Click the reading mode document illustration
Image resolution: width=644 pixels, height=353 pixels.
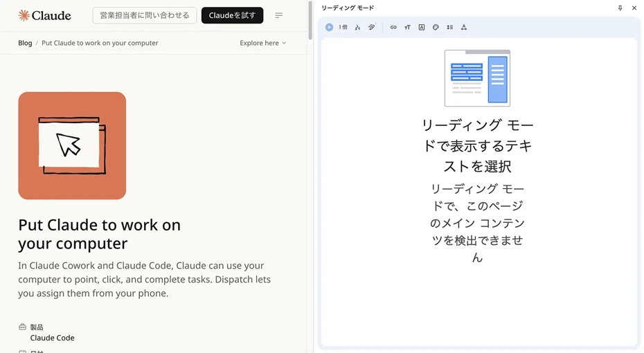pyautogui.click(x=477, y=78)
